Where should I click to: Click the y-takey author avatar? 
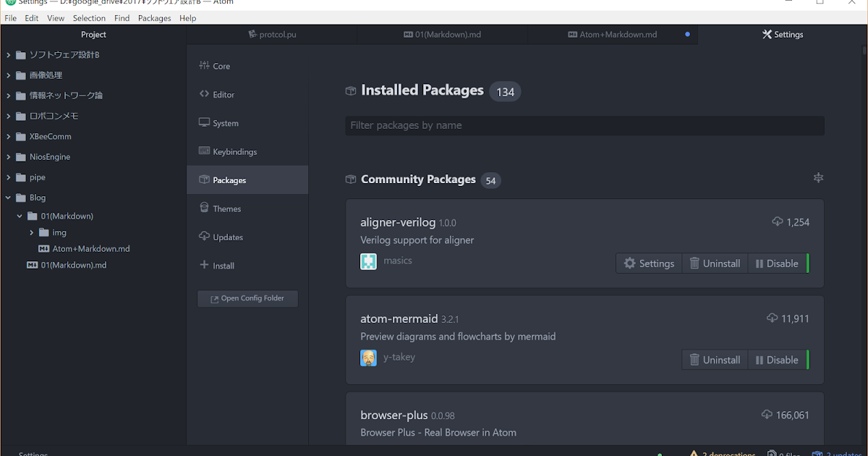368,358
